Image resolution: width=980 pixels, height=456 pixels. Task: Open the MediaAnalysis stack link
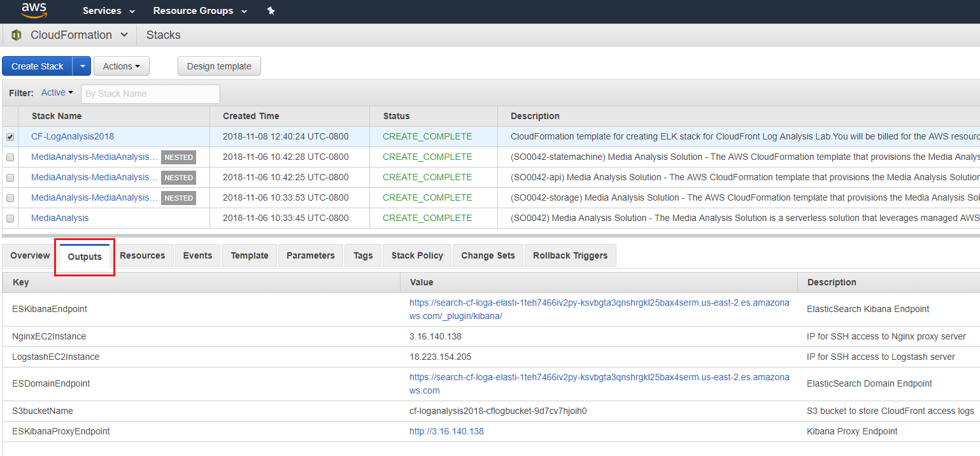coord(60,218)
